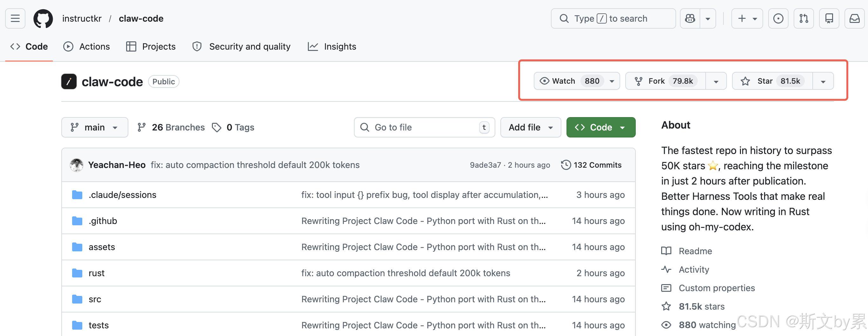Open the .github folder
The width and height of the screenshot is (868, 336).
[x=103, y=220]
